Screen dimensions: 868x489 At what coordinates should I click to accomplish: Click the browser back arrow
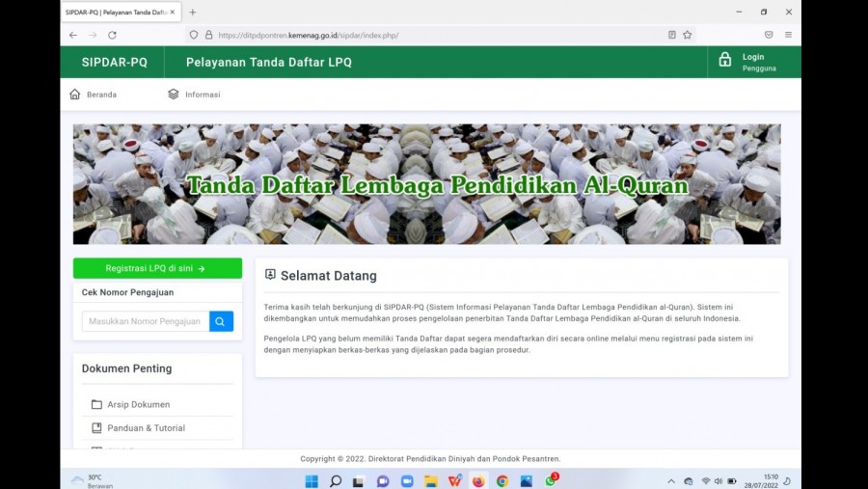pyautogui.click(x=73, y=35)
